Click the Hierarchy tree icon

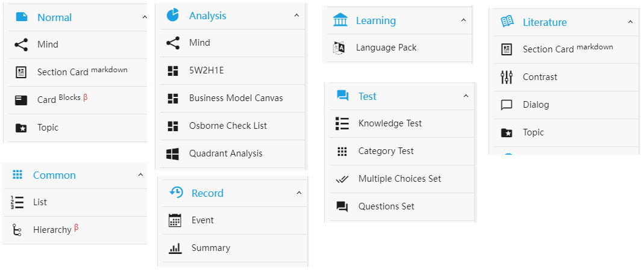pyautogui.click(x=17, y=230)
